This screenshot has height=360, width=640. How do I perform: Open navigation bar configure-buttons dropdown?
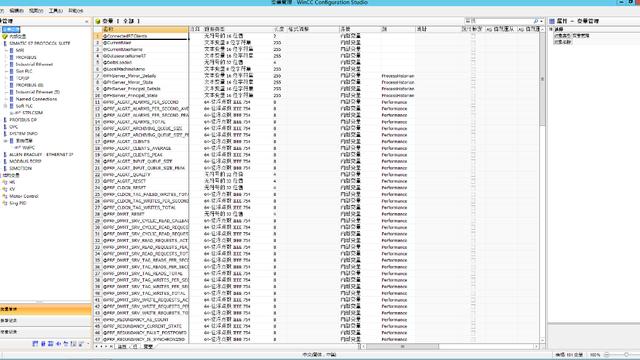coord(88,344)
